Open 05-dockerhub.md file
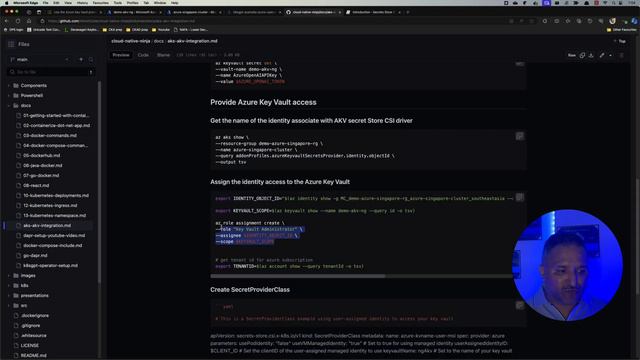 (x=42, y=156)
